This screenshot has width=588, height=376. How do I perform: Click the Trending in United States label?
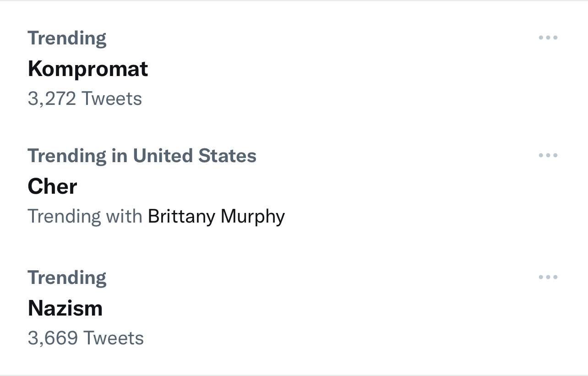pos(142,155)
